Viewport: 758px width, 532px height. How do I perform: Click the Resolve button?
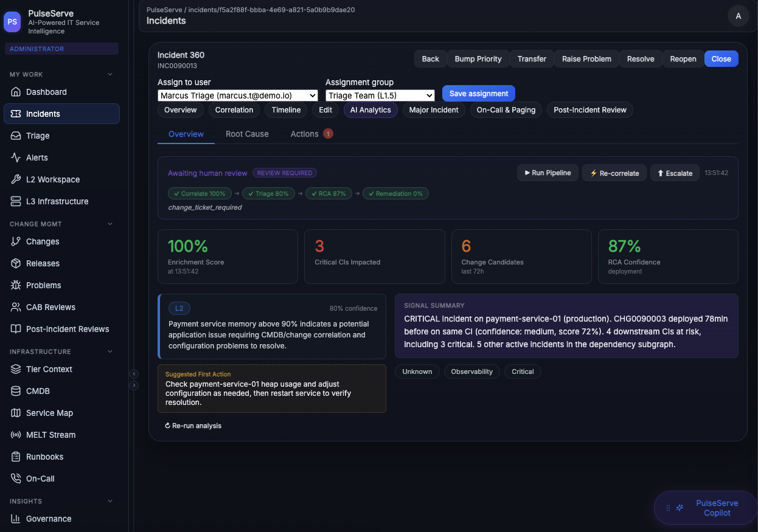[x=641, y=59]
